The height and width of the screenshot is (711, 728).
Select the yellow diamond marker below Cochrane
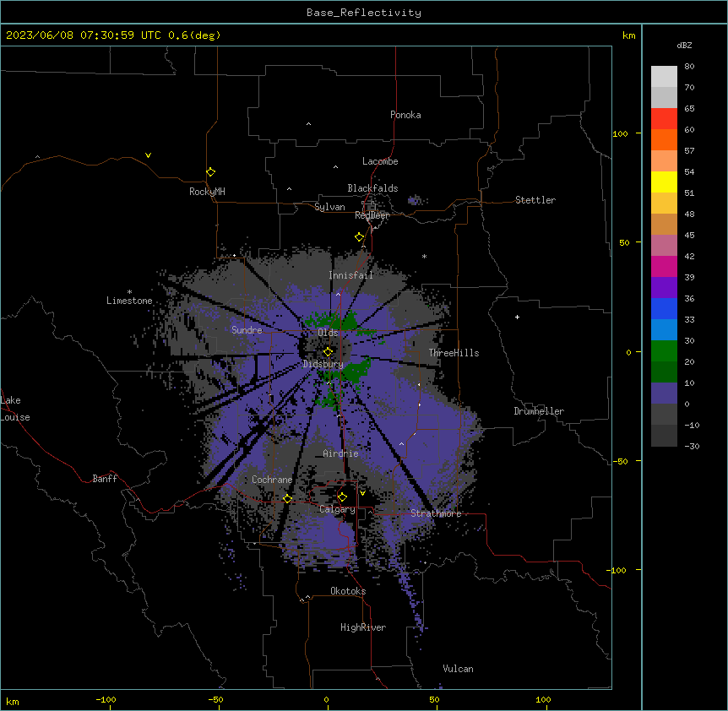click(287, 498)
